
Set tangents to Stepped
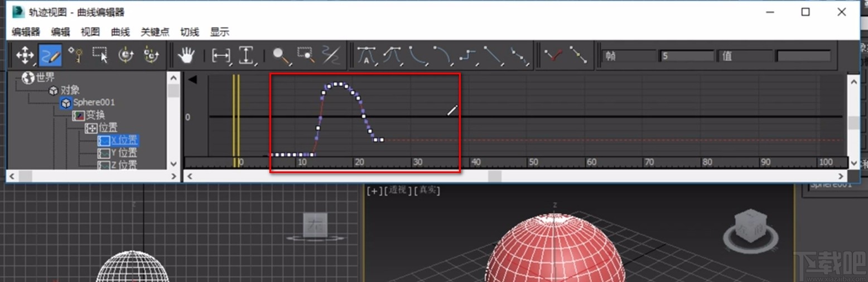click(x=469, y=55)
